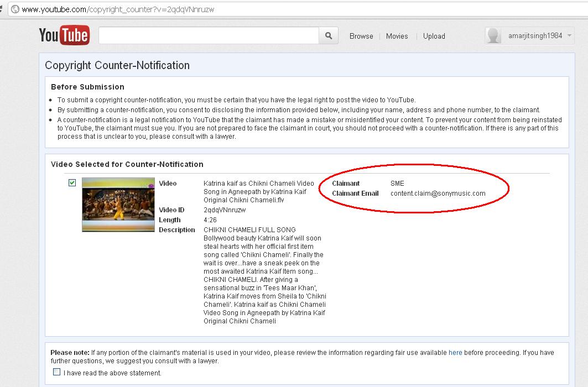The image size is (588, 387).
Task: Click 'CHIKNI CHAMELI FULL SONG' description line
Action: pos(249,229)
